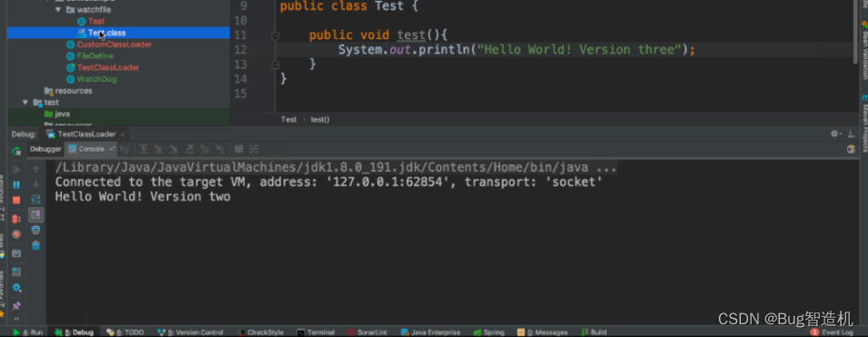Screen dimensions: 868x337
Task: Open WatchDog in the project tree
Action: [x=96, y=79]
